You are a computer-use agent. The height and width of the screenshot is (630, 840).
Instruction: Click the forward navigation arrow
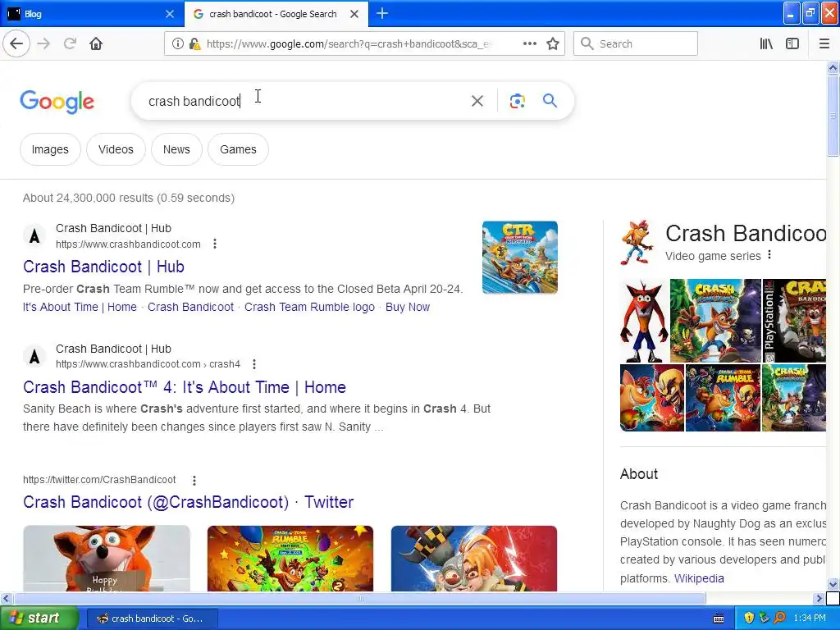[43, 43]
